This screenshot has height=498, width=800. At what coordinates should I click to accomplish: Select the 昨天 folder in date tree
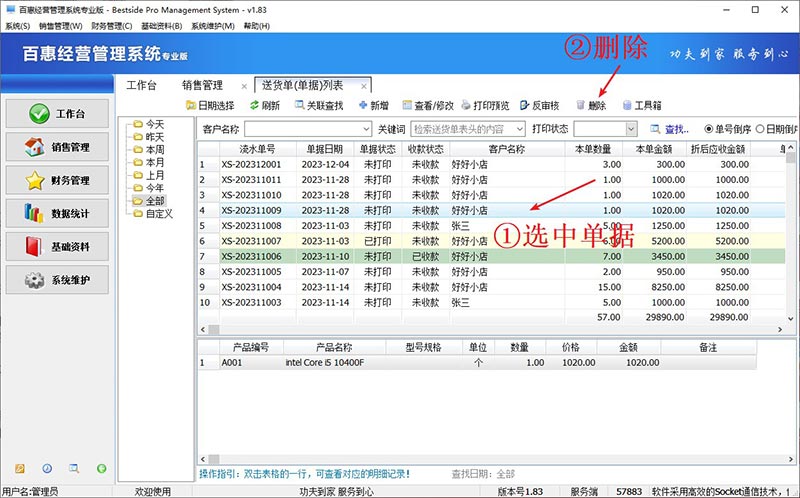click(149, 137)
